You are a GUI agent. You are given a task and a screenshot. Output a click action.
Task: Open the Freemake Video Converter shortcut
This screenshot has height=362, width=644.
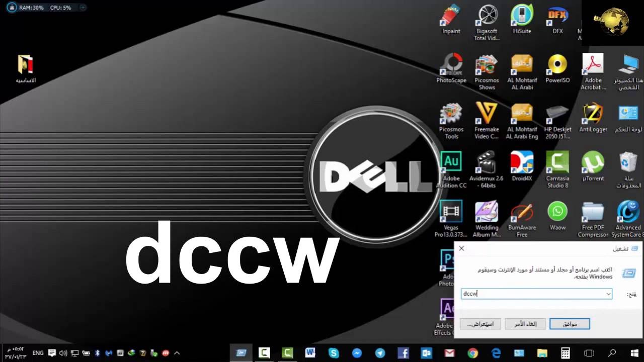[487, 121]
